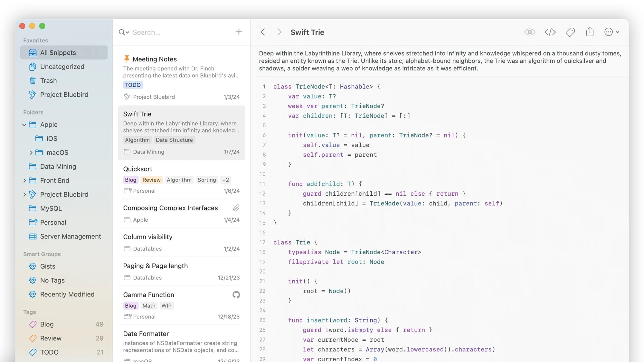Collapse the Apple folder in sidebar

click(24, 124)
